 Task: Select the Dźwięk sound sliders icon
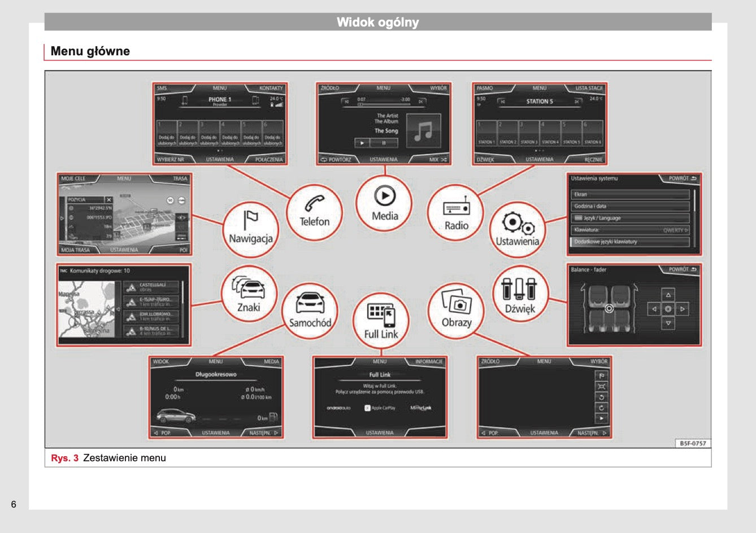click(519, 294)
